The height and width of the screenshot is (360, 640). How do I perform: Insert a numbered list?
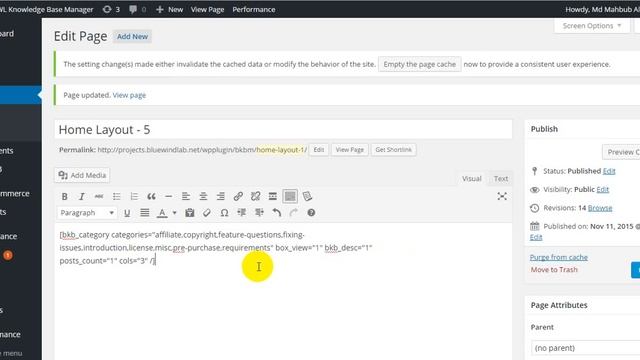coord(134,196)
